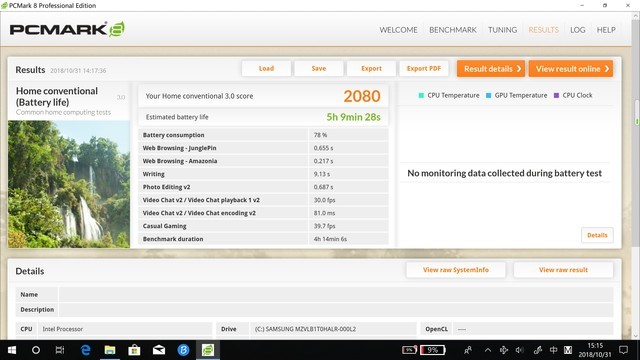Open Task View on the taskbar
This screenshot has height=360, width=640.
coord(60,350)
